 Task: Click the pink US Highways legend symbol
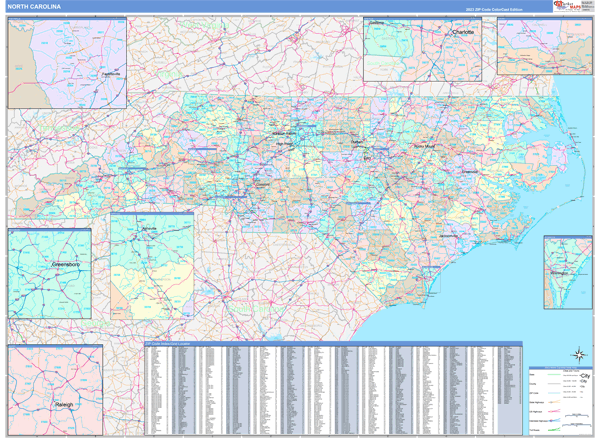click(554, 411)
